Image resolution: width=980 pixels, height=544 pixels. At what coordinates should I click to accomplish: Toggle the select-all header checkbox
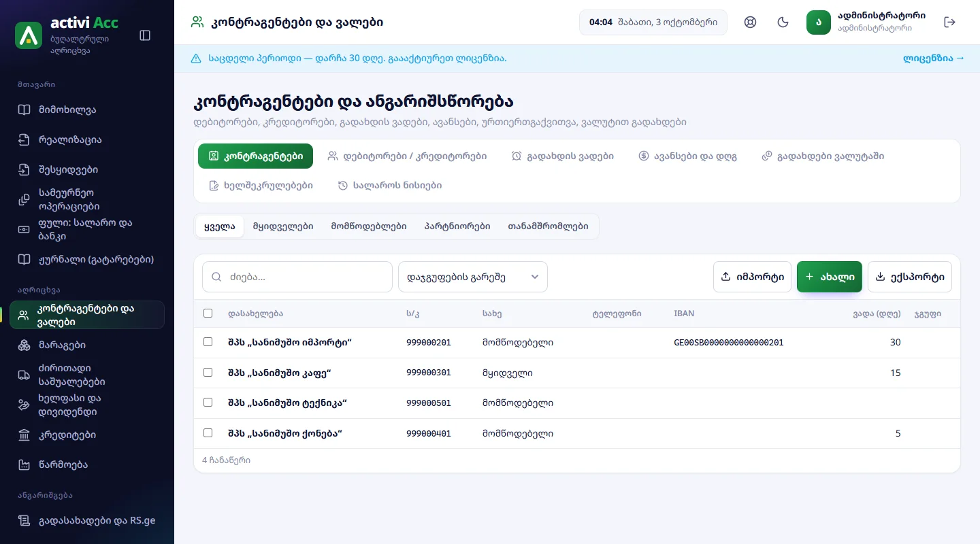[208, 313]
